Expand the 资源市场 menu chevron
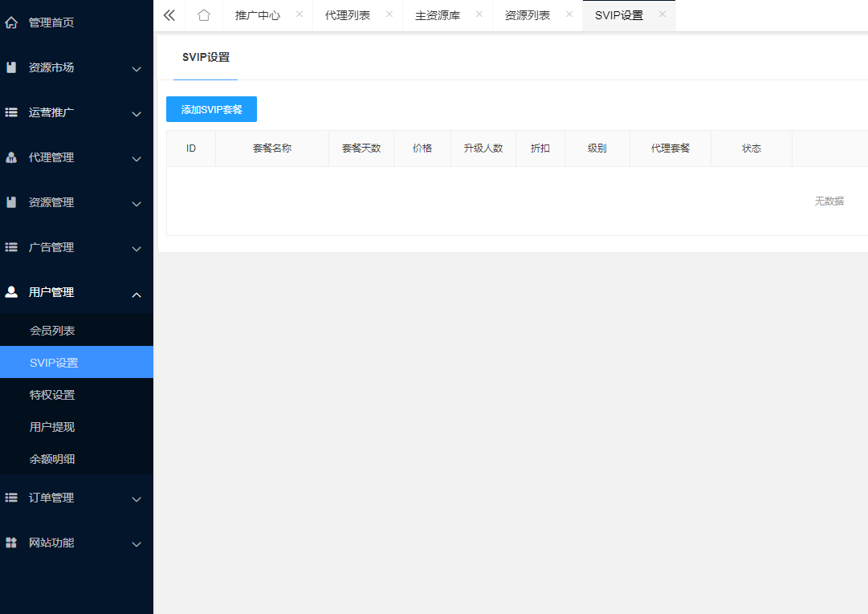Image resolution: width=868 pixels, height=614 pixels. 137,69
